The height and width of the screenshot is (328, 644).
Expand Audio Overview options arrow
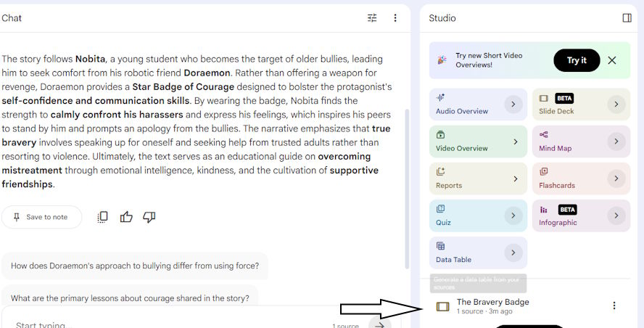pyautogui.click(x=513, y=104)
